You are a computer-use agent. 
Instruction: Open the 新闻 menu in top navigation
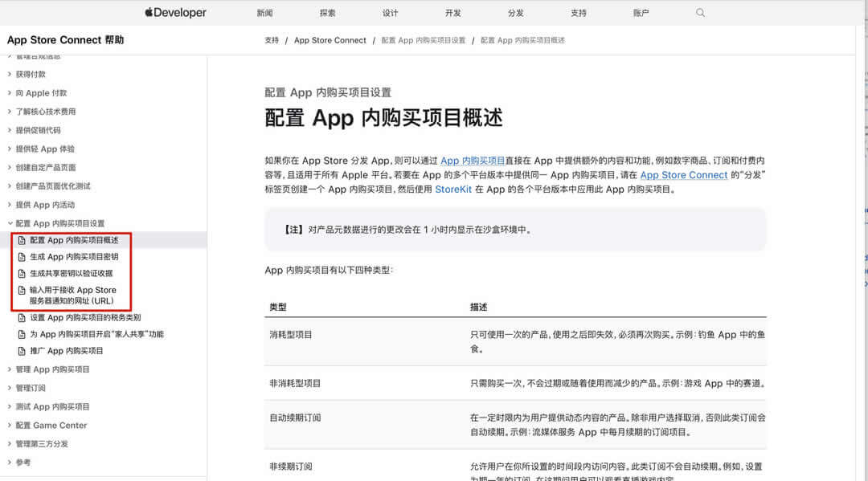pyautogui.click(x=264, y=13)
